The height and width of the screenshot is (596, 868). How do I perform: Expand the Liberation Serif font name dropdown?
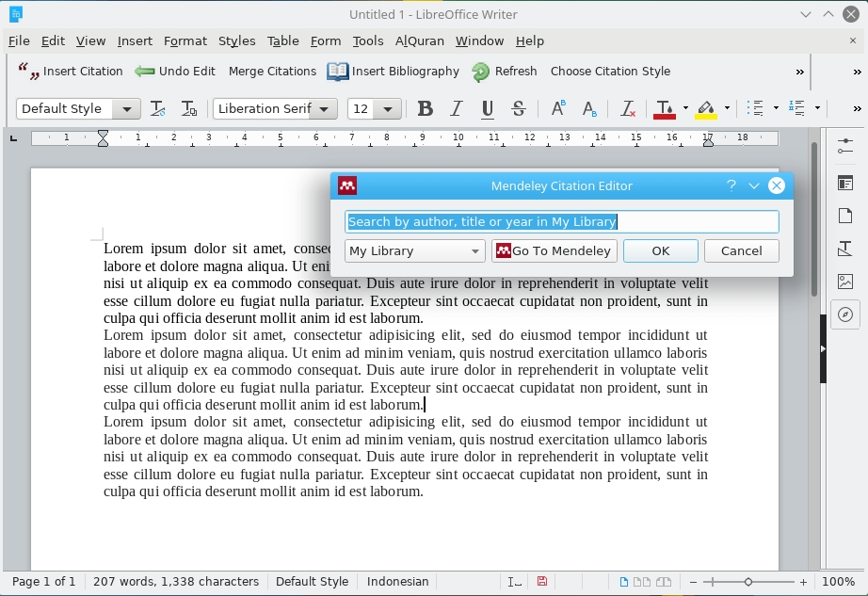pos(325,109)
